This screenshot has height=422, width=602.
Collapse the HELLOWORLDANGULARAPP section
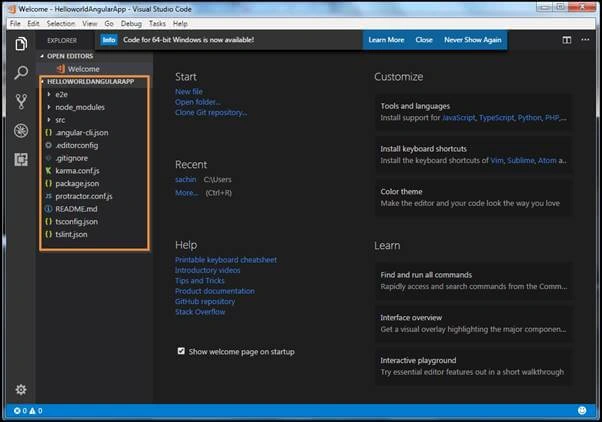coord(42,81)
